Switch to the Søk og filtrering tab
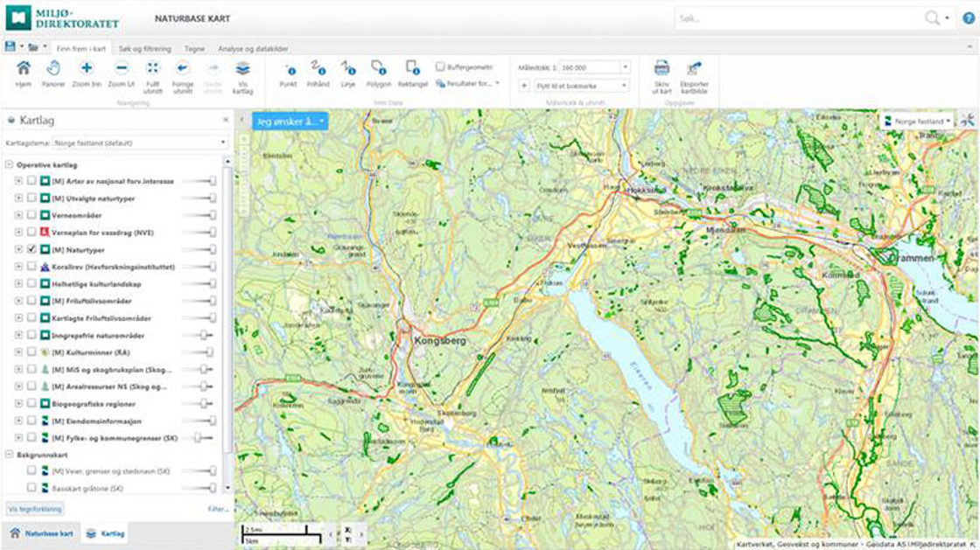 [x=145, y=49]
